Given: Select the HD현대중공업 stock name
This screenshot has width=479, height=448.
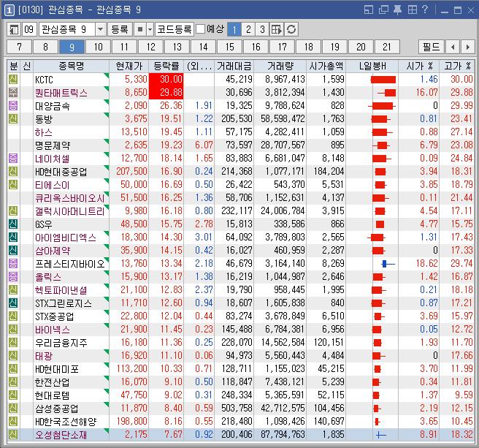Looking at the screenshot, I should [x=61, y=172].
